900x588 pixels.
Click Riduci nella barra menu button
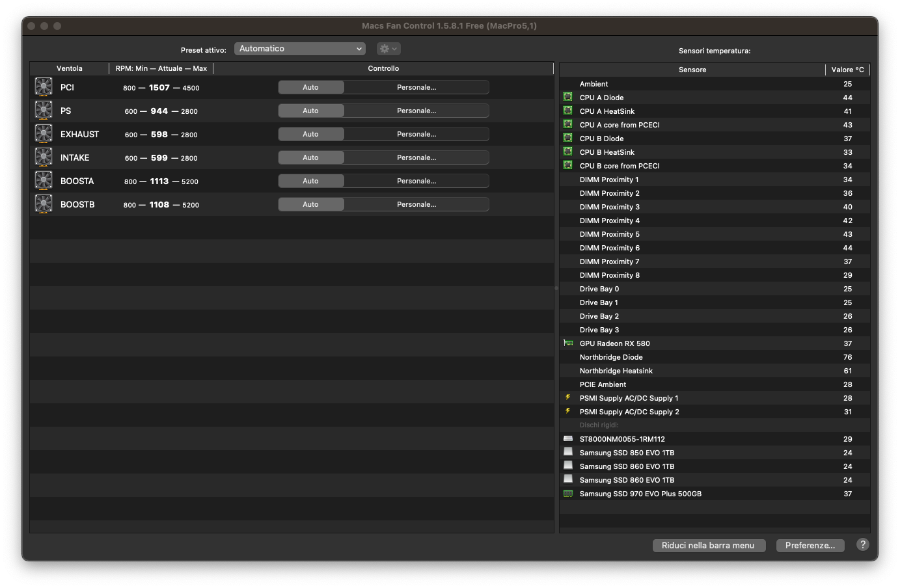[709, 546]
